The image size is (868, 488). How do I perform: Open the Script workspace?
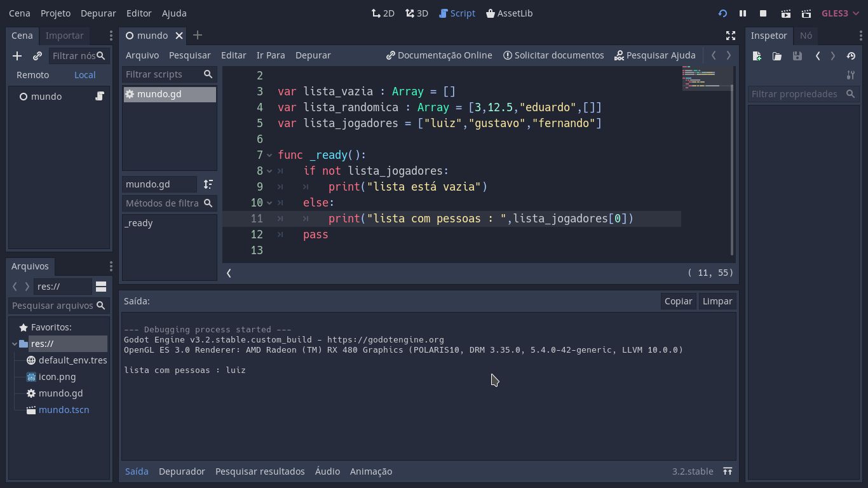pos(457,13)
